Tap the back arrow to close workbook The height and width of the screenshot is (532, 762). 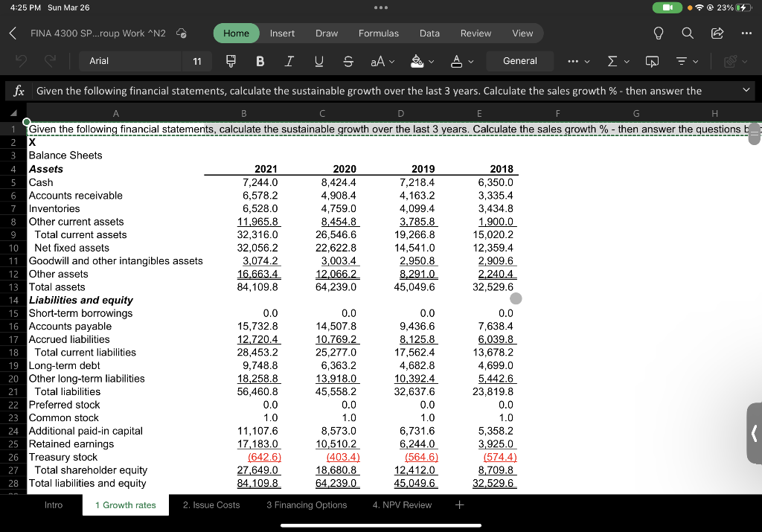click(13, 33)
